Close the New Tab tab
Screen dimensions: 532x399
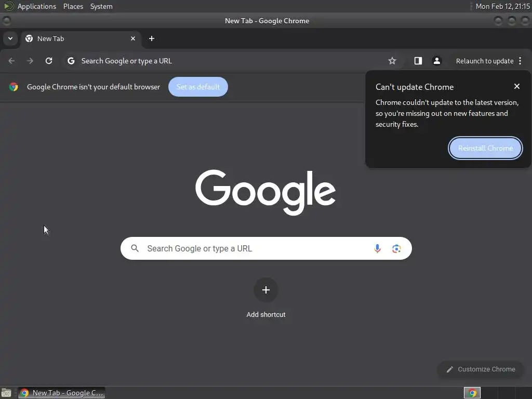point(133,38)
